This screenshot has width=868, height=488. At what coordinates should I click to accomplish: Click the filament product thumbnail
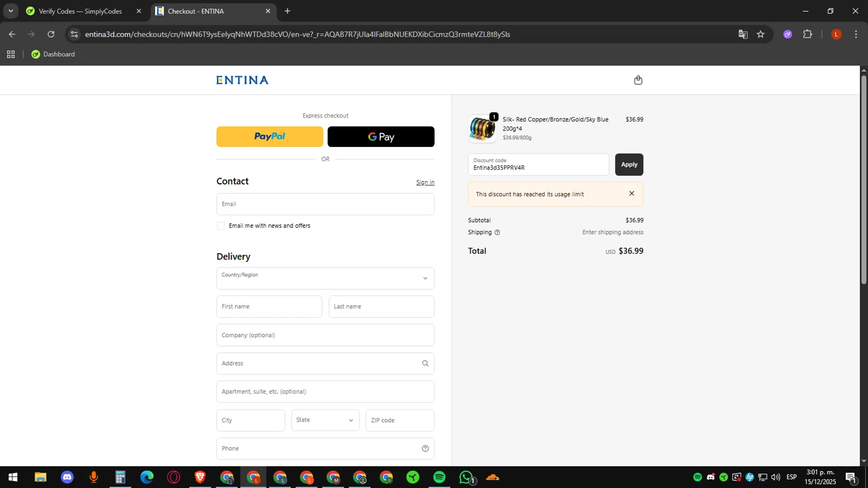coord(482,128)
